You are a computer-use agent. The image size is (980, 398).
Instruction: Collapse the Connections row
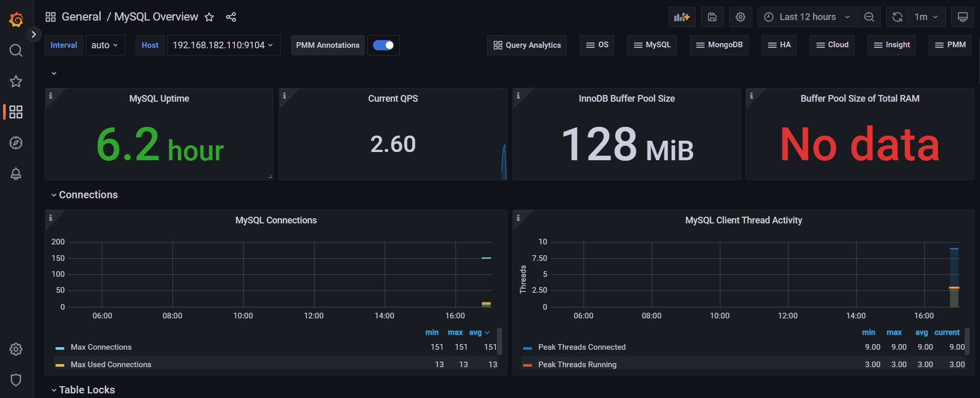click(84, 195)
